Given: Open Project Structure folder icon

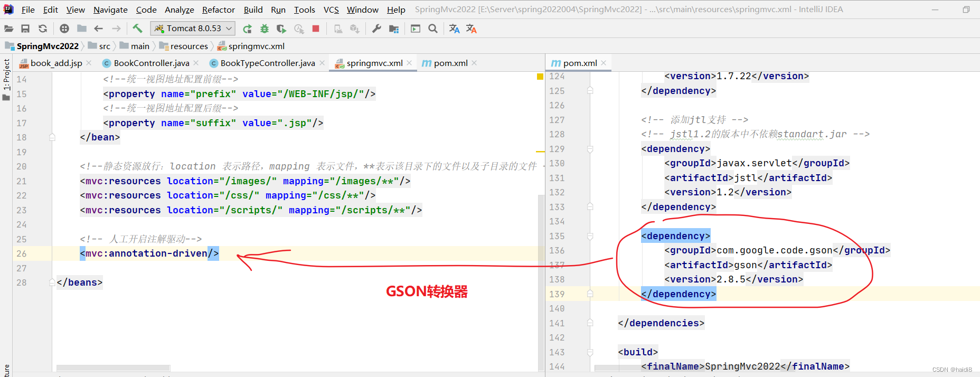Looking at the screenshot, I should 394,29.
